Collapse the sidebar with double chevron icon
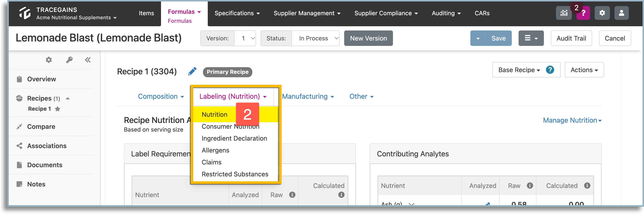Screen dimensions: 644x214 (88, 60)
